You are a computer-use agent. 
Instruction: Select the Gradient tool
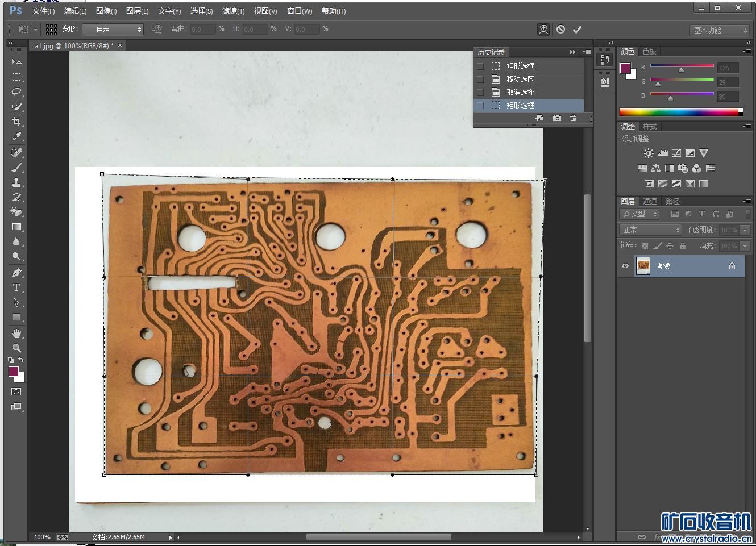pos(16,227)
